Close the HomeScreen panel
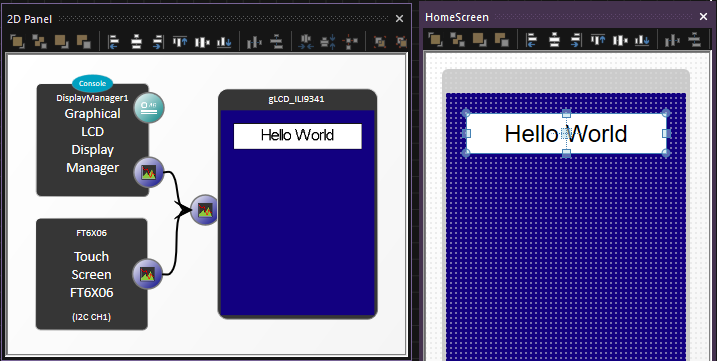The image size is (717, 361). pos(703,17)
